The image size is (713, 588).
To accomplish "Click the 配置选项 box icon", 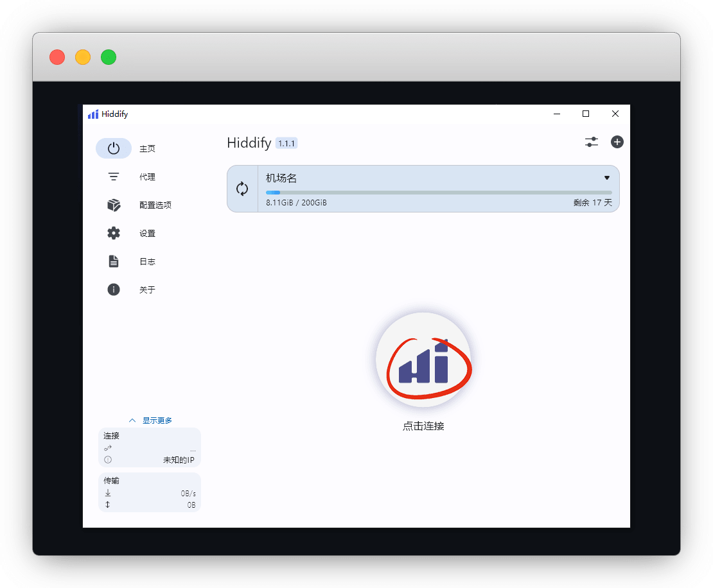I will (114, 205).
